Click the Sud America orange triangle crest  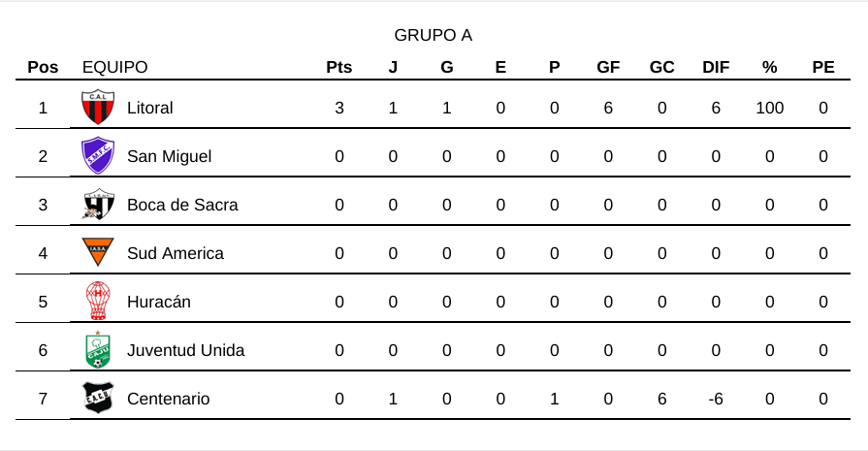coord(98,252)
